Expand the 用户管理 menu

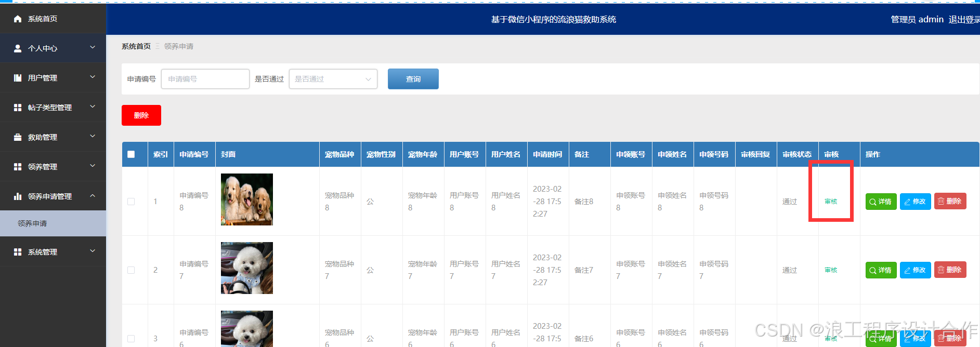coord(93,77)
